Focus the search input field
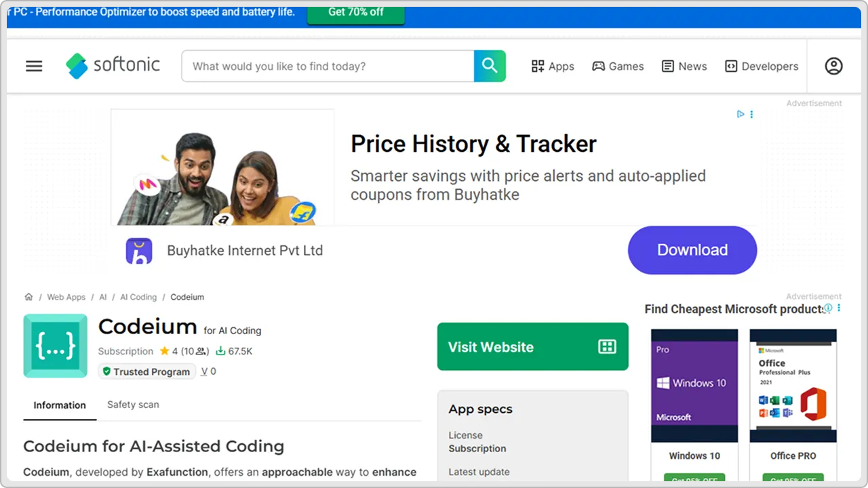The width and height of the screenshot is (868, 488). point(328,66)
